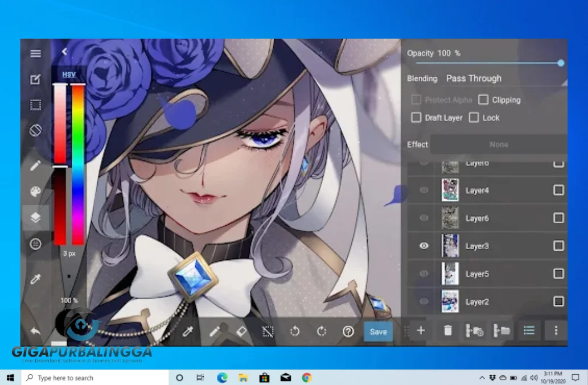
Task: Select the Layer2 name
Action: pos(477,301)
